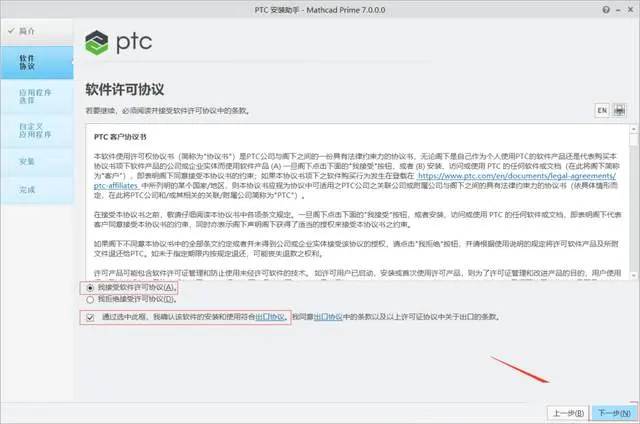
Task: Open the second 出口协议 link
Action: [328, 317]
